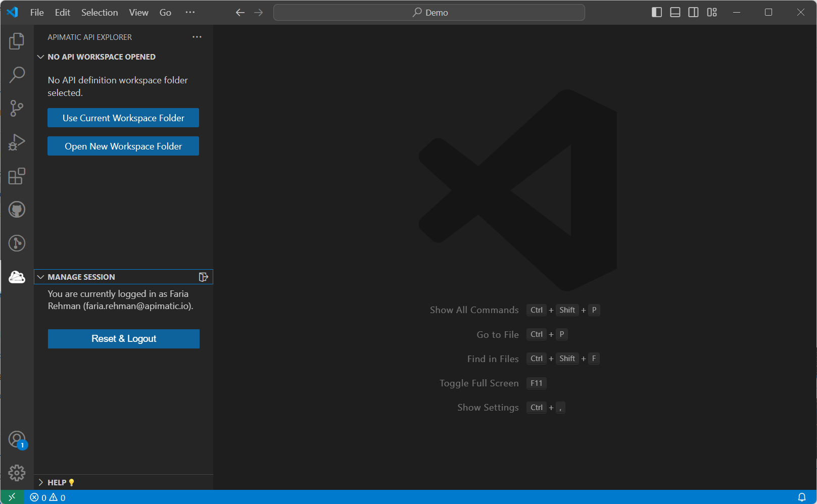Expand the Help section
Image resolution: width=817 pixels, height=504 pixels.
(x=41, y=482)
